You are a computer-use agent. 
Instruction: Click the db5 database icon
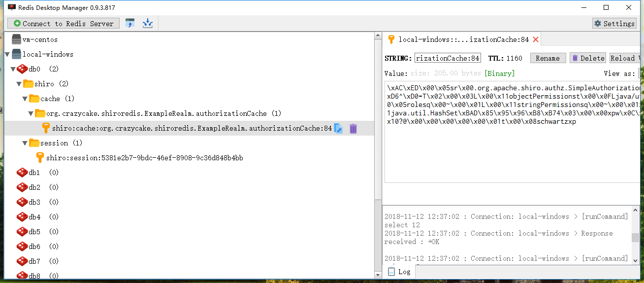22,232
